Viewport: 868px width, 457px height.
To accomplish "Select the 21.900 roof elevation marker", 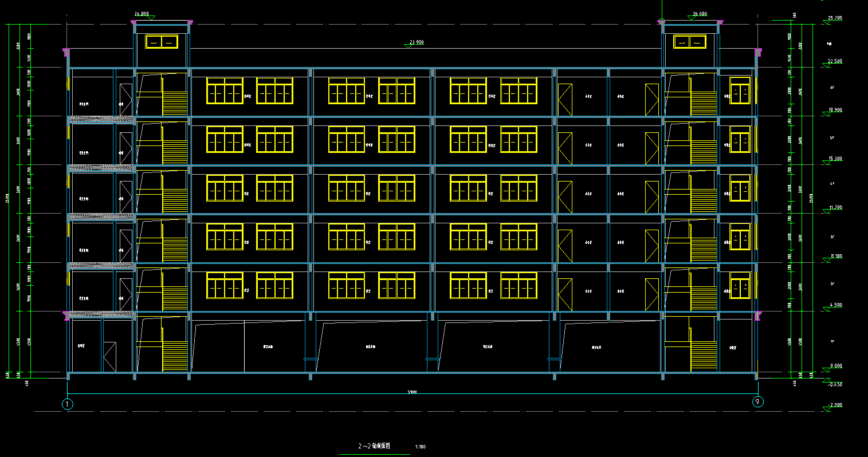I will coord(409,45).
